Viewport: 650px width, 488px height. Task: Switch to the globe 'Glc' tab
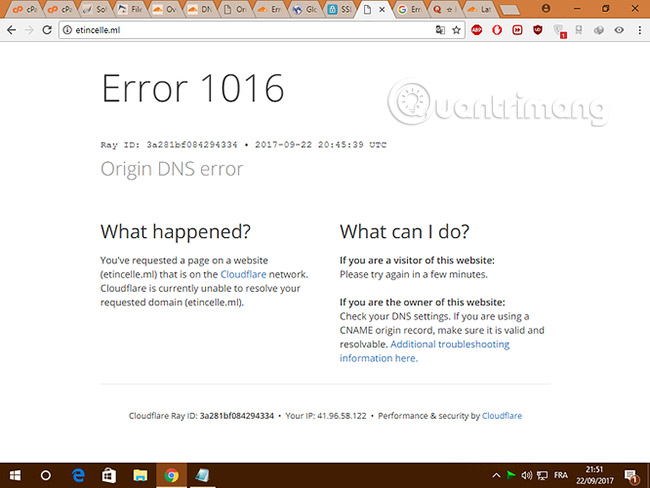tap(305, 9)
